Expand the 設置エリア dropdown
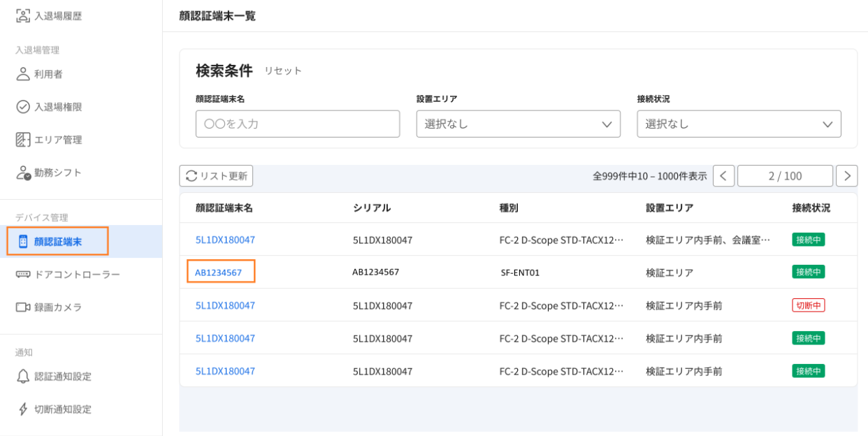 [x=519, y=124]
